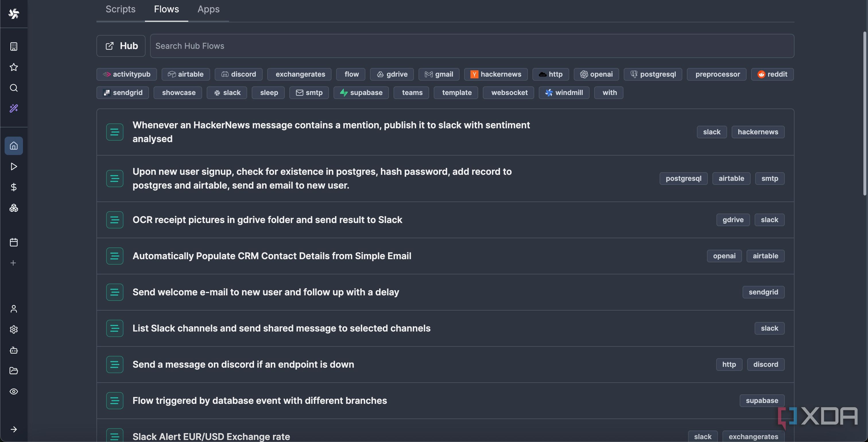This screenshot has height=442, width=868.
Task: Click flow icon beside OCR receipt row
Action: click(x=115, y=220)
